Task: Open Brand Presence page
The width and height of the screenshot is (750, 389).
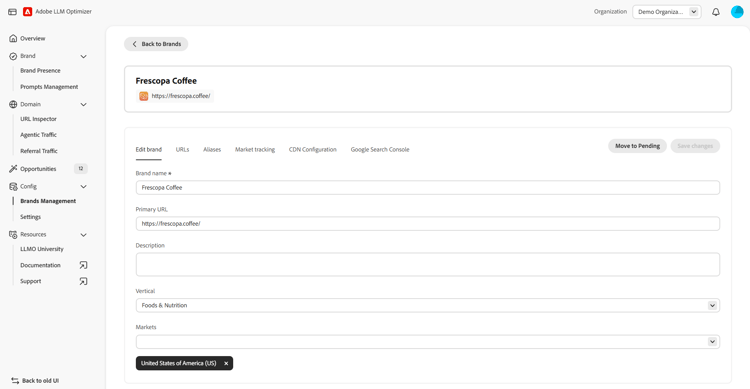Action: 40,71
